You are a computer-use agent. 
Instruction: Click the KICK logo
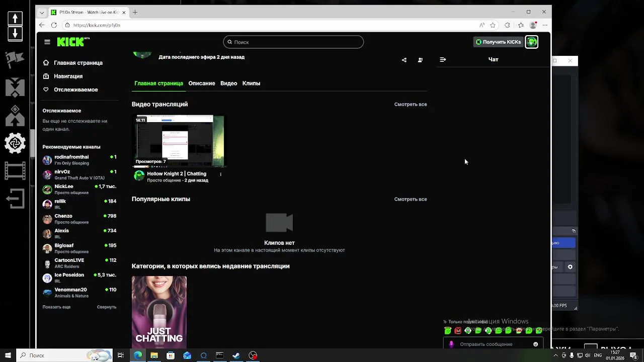click(x=73, y=42)
